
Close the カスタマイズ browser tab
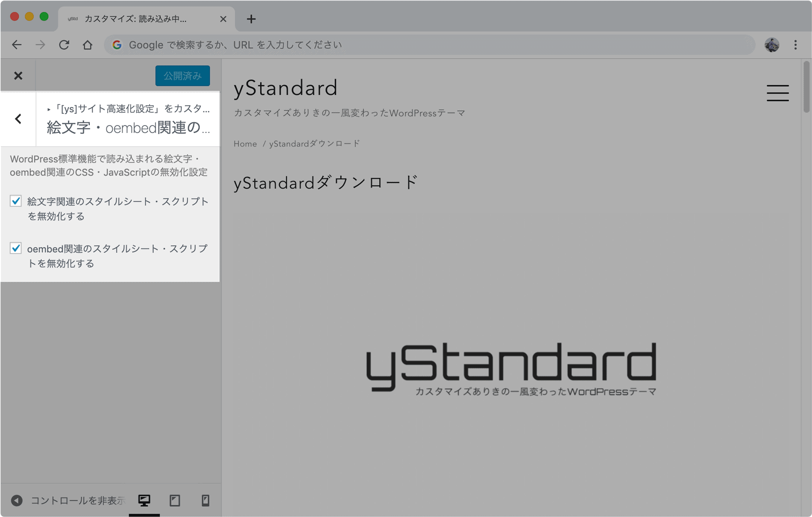click(x=223, y=19)
